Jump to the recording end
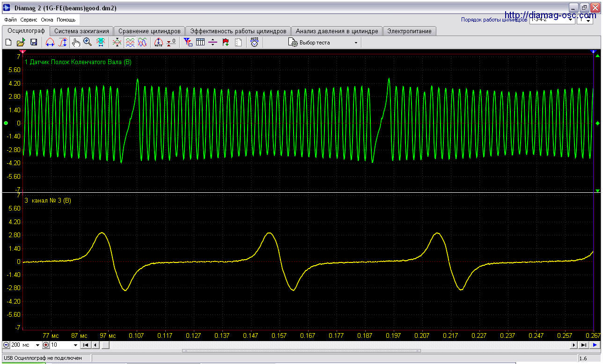603x364 pixels. (584, 345)
